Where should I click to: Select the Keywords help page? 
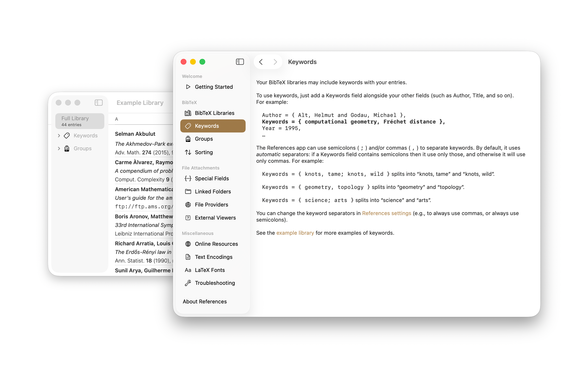[213, 126]
